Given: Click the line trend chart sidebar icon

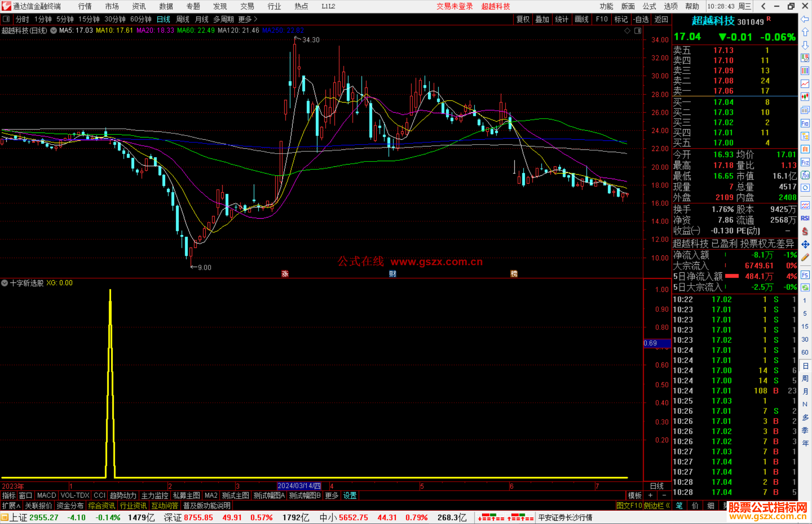Looking at the screenshot, I should [804, 84].
